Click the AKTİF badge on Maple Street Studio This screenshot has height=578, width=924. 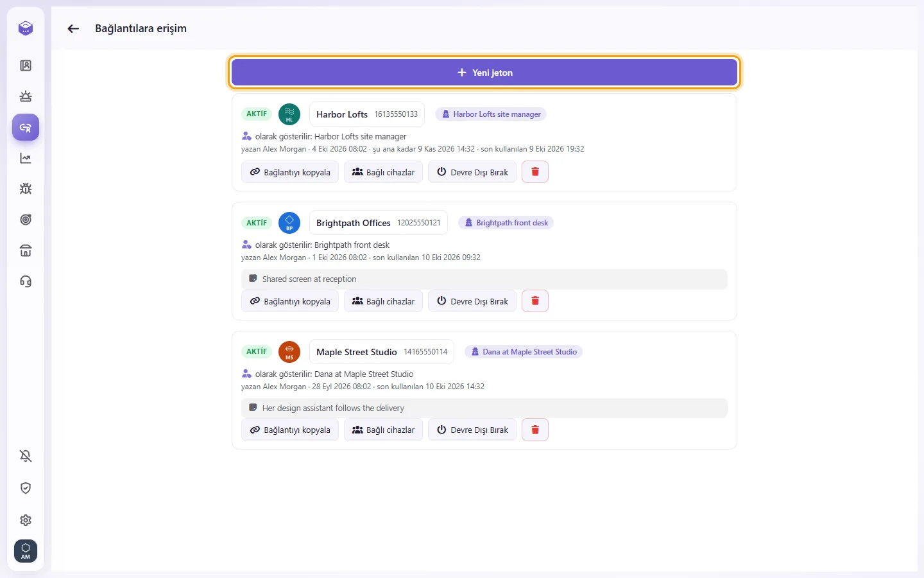tap(257, 352)
